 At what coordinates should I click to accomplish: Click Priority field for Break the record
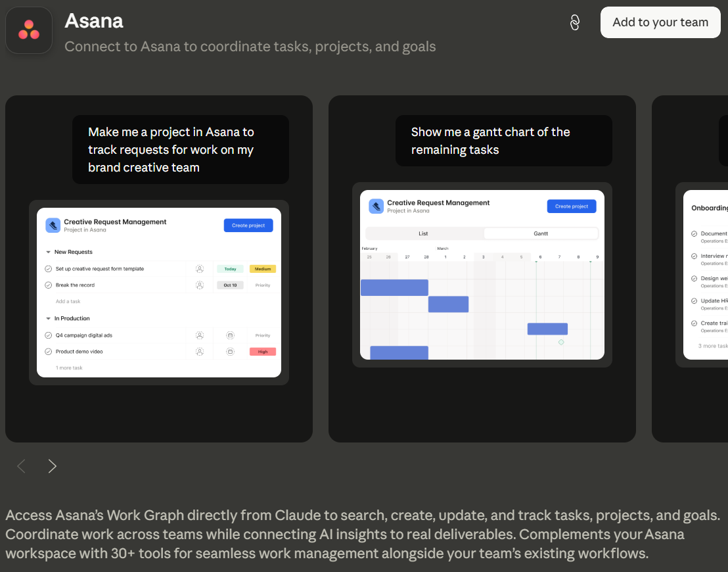coord(263,285)
